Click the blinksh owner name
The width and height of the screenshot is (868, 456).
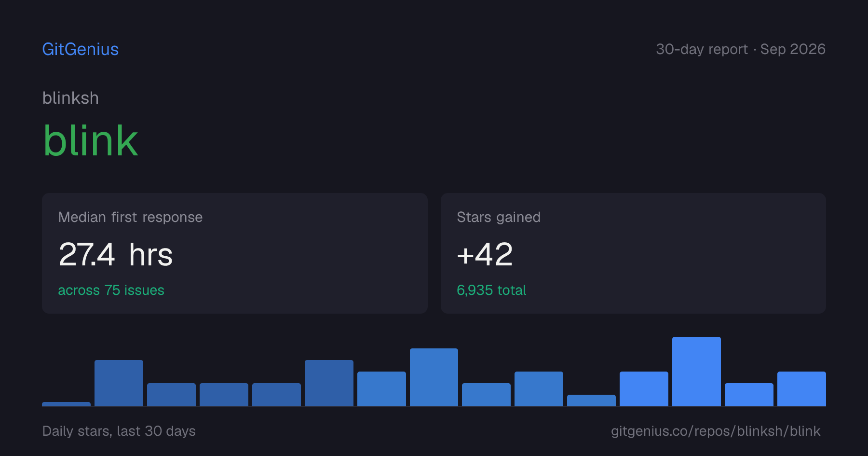70,98
